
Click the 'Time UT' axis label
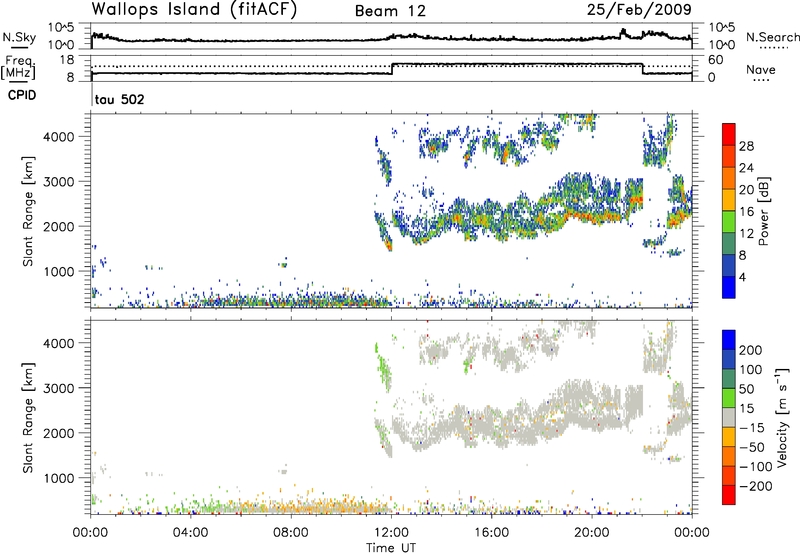(391, 548)
